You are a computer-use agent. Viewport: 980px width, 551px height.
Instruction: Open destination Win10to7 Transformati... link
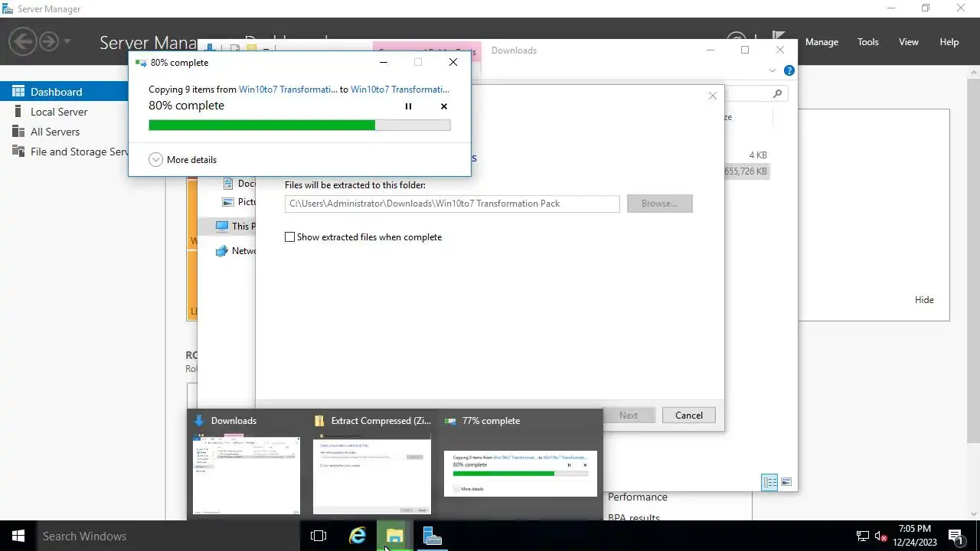point(400,90)
